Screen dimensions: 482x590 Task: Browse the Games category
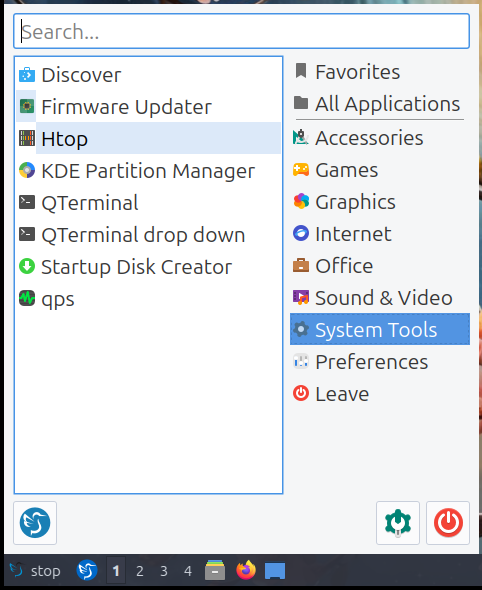pyautogui.click(x=380, y=170)
